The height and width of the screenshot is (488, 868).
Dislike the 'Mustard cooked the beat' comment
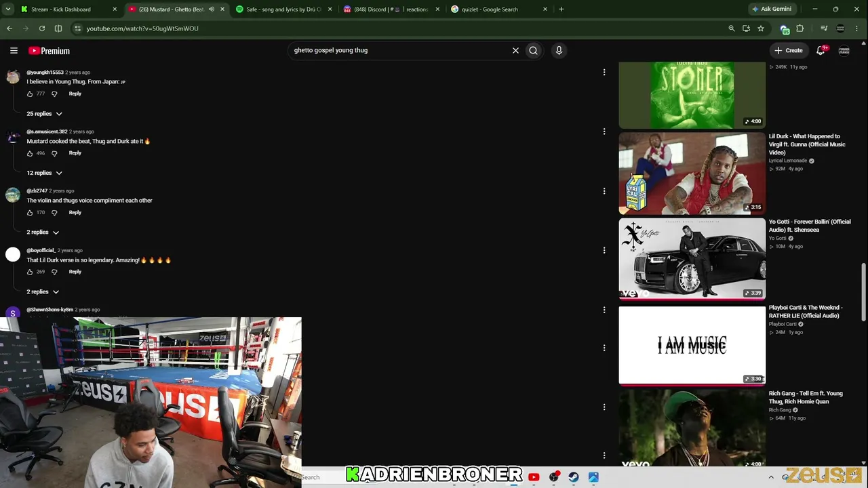(54, 153)
